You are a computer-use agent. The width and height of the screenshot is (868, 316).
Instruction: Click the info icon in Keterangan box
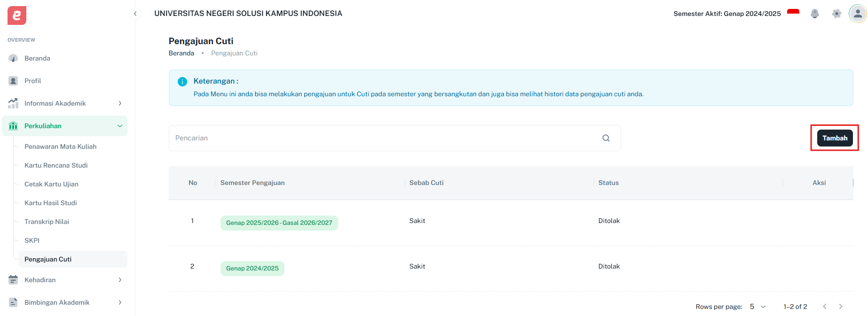click(x=182, y=82)
